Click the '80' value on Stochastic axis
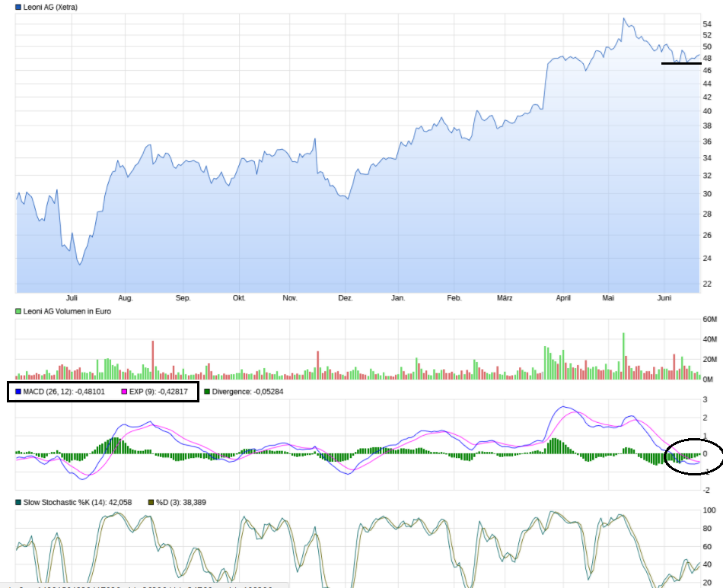723x588 pixels. click(707, 529)
